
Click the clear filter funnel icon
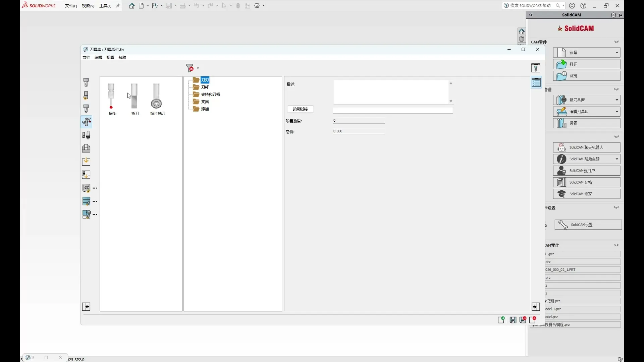(x=190, y=68)
